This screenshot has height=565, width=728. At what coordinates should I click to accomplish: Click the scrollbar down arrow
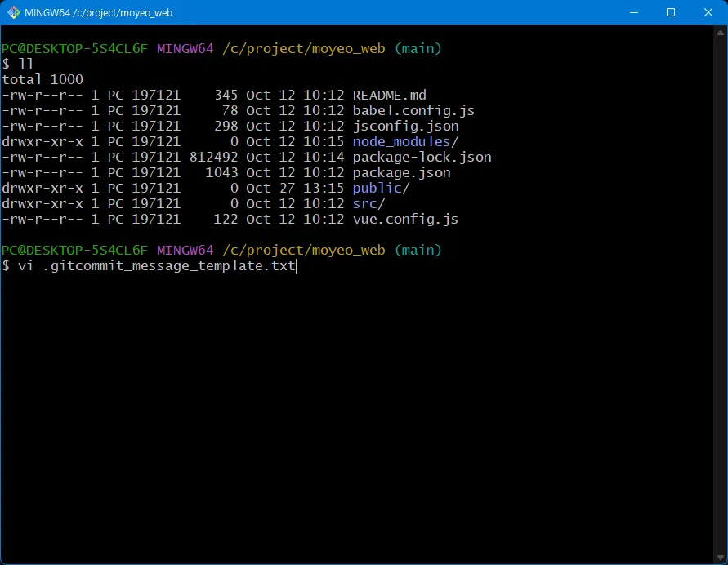720,557
